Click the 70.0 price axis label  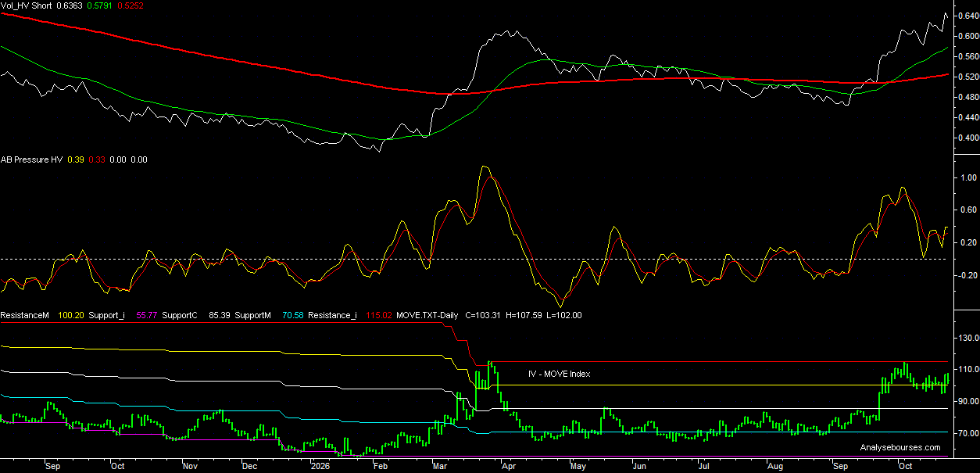click(970, 433)
